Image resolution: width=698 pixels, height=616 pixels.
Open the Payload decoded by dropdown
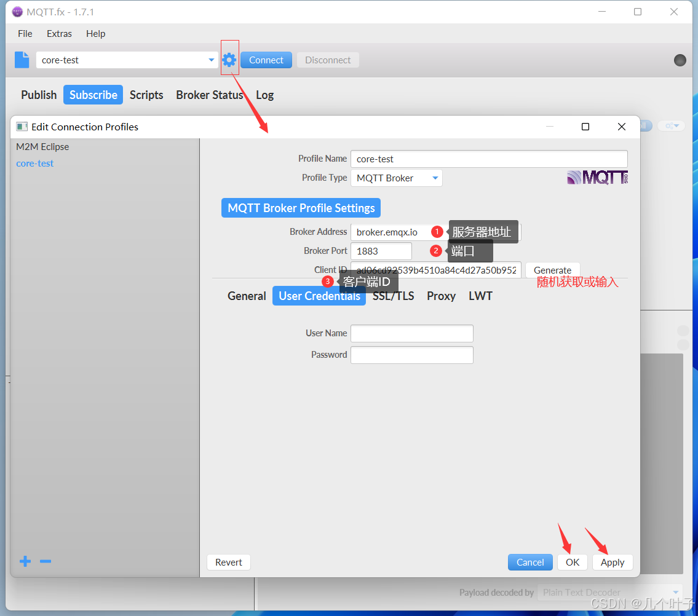point(610,593)
